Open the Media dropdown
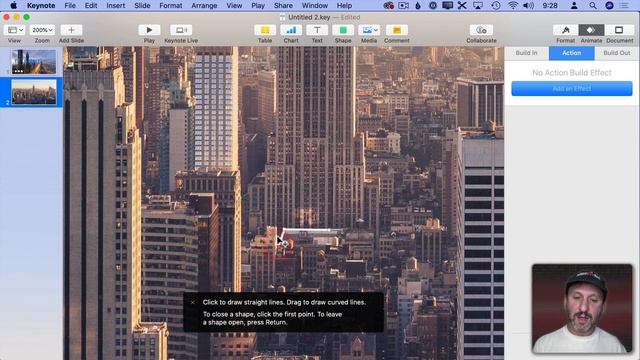 (x=369, y=30)
